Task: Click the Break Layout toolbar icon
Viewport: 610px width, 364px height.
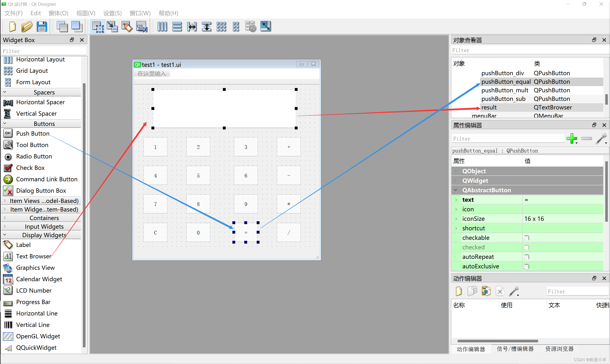Action: (251, 26)
